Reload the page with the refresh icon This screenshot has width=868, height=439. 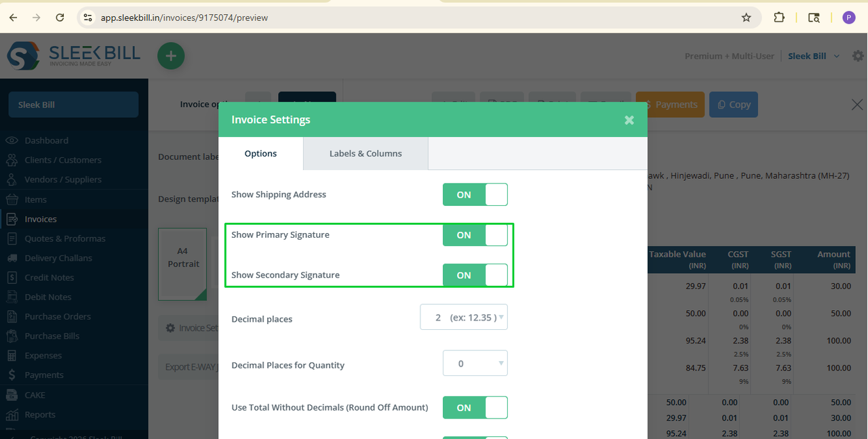[60, 18]
